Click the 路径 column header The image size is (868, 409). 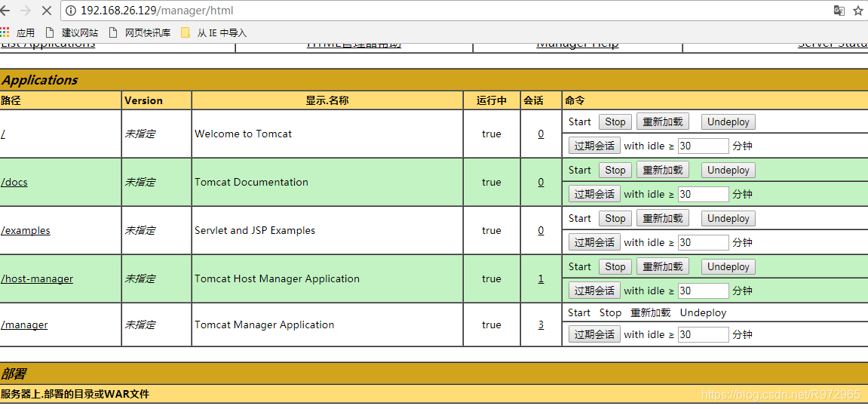[60, 100]
